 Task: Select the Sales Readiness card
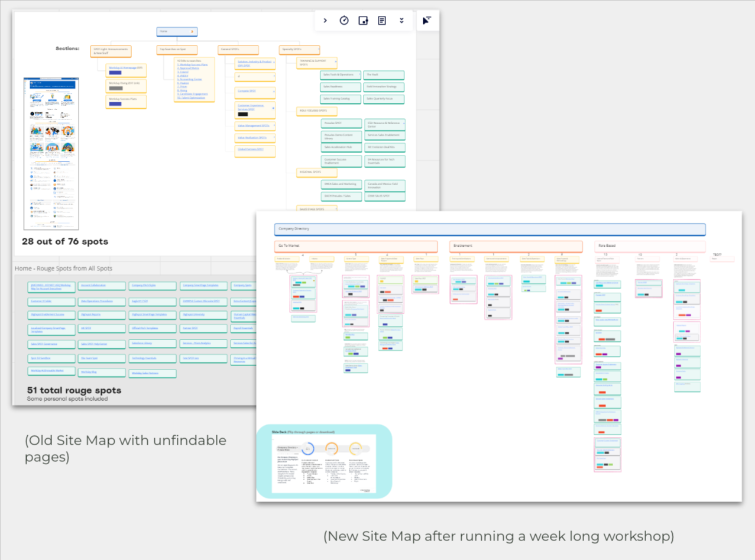point(341,87)
